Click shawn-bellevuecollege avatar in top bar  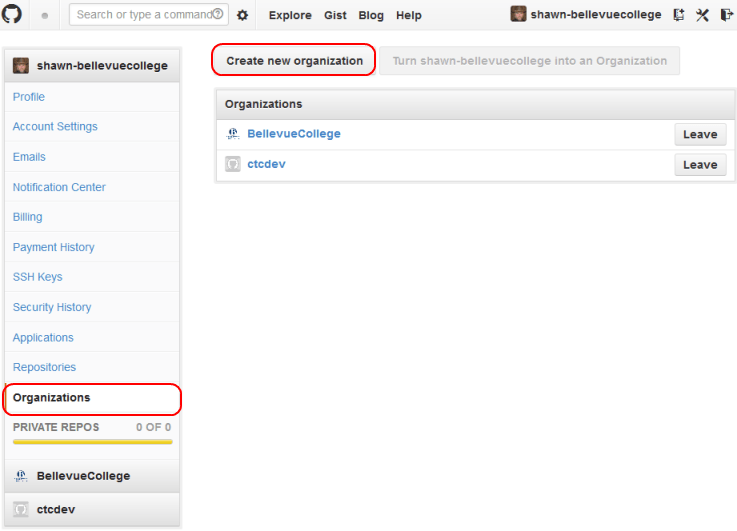pos(519,15)
